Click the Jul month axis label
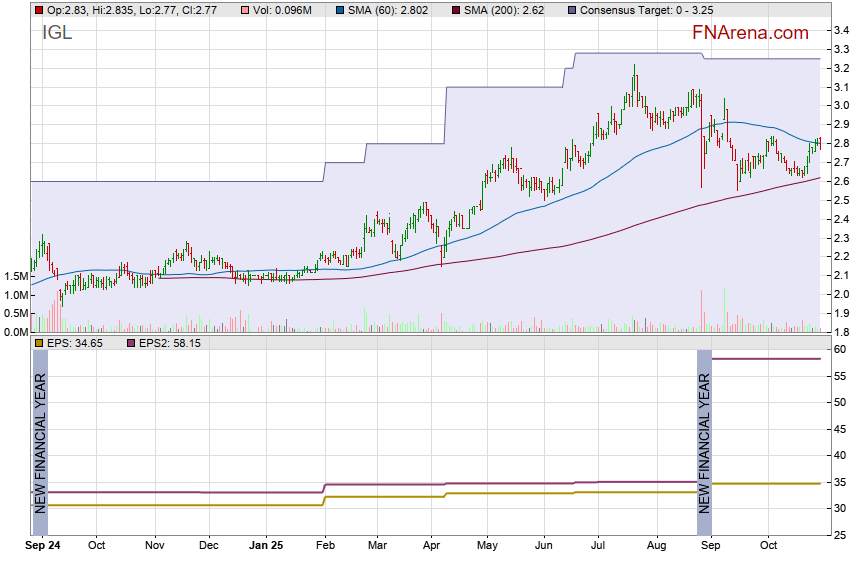Image resolution: width=859 pixels, height=566 pixels. tap(598, 546)
